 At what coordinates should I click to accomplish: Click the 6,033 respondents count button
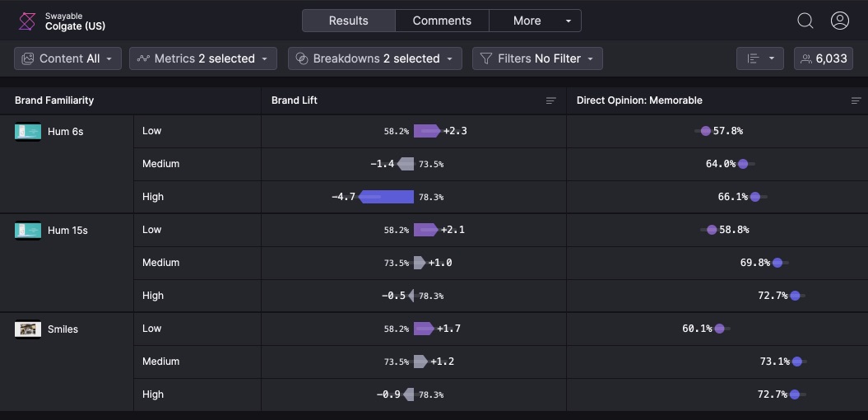tap(824, 58)
